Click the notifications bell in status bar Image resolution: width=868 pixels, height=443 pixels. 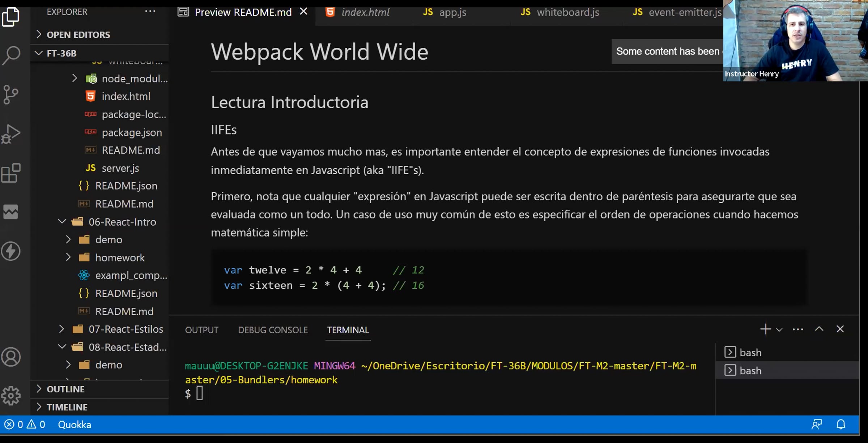[x=841, y=424]
